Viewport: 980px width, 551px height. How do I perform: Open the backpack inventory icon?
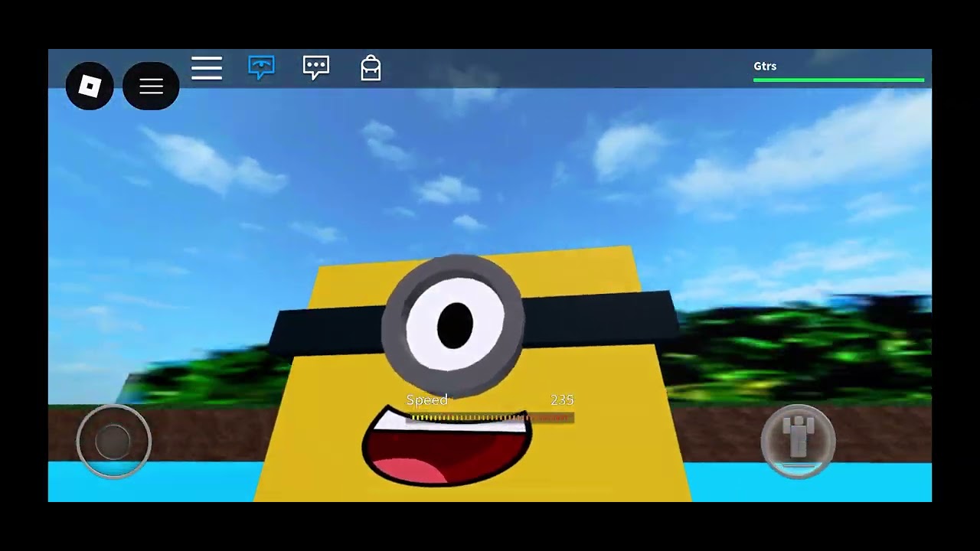371,68
